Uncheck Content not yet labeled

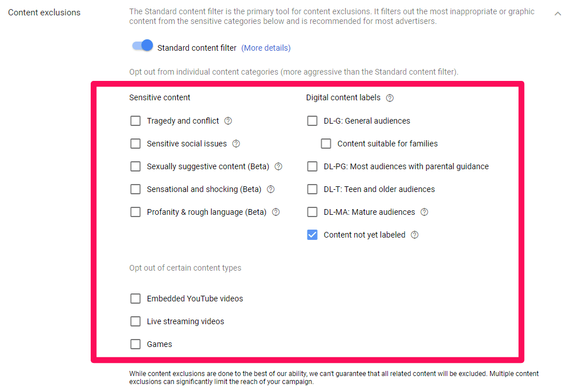[312, 235]
